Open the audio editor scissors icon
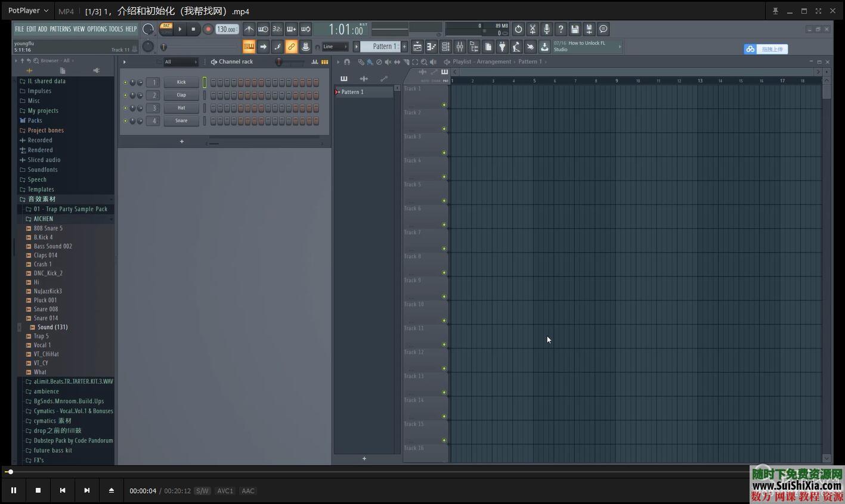This screenshot has width=845, height=504. pyautogui.click(x=533, y=29)
